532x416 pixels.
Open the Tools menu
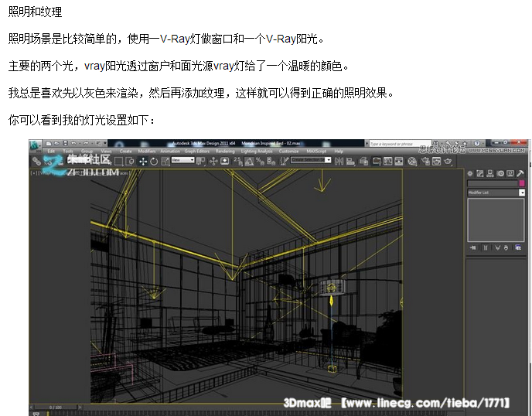[68, 152]
